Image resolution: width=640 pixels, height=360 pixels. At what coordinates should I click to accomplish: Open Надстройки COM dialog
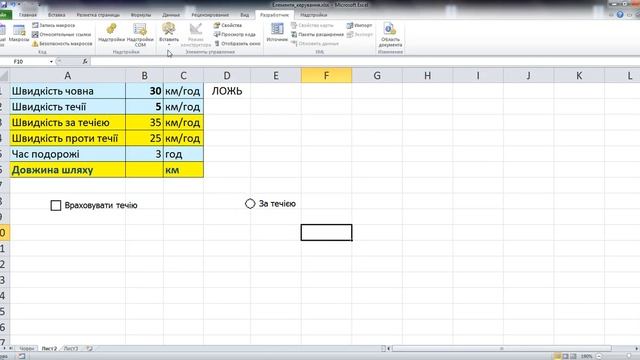tap(140, 35)
